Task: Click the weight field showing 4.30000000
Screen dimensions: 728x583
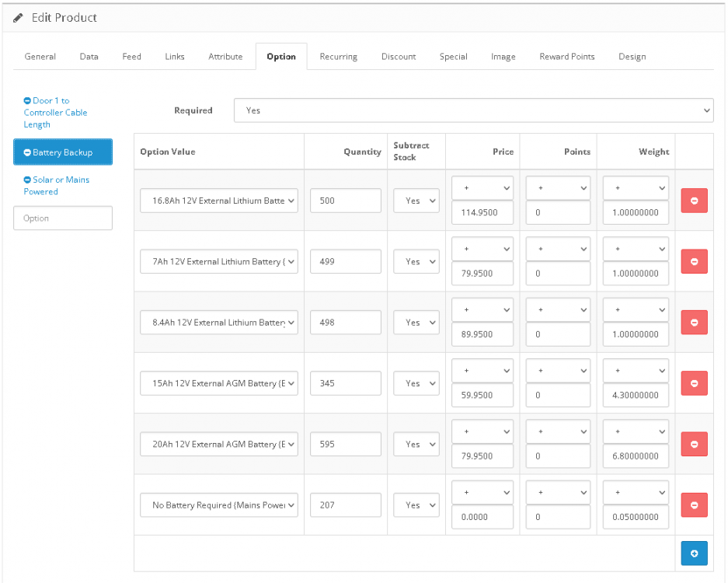Action: [x=636, y=396]
